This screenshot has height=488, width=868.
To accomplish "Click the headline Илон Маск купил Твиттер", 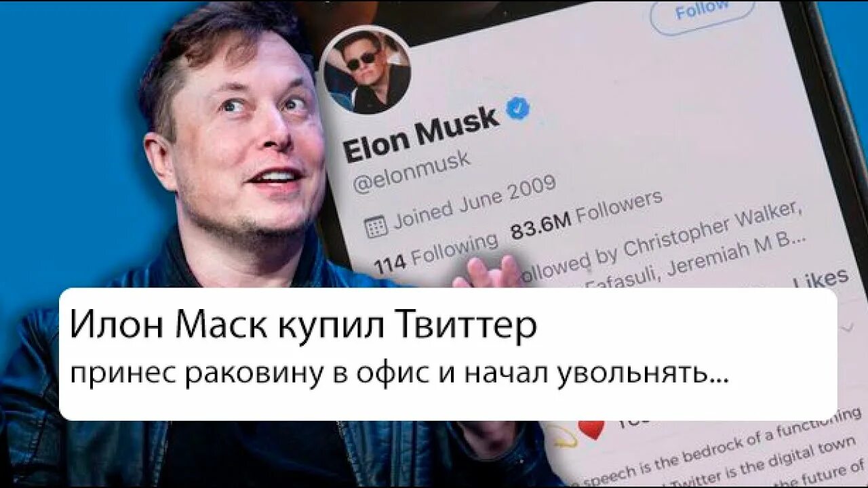I will pos(303,326).
